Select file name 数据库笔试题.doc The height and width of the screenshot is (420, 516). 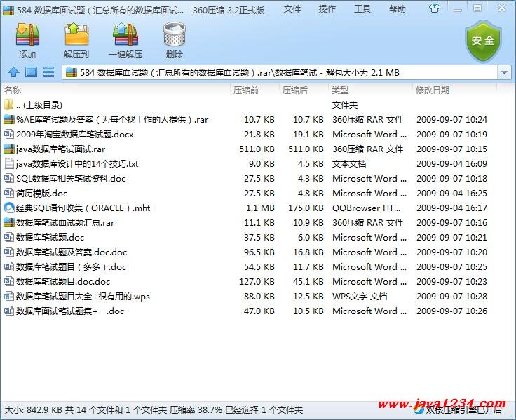coord(50,237)
